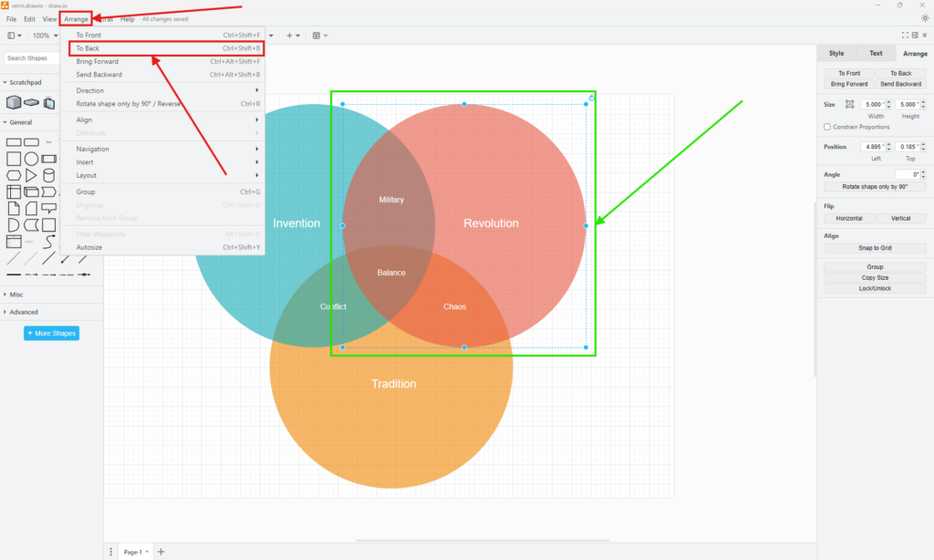Open the File menu
Image resolution: width=934 pixels, height=560 pixels.
pos(11,19)
